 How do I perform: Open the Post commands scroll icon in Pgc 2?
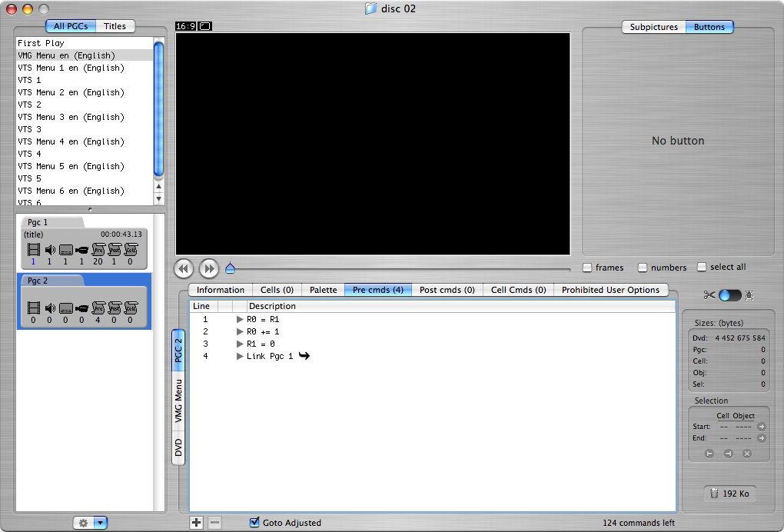115,308
